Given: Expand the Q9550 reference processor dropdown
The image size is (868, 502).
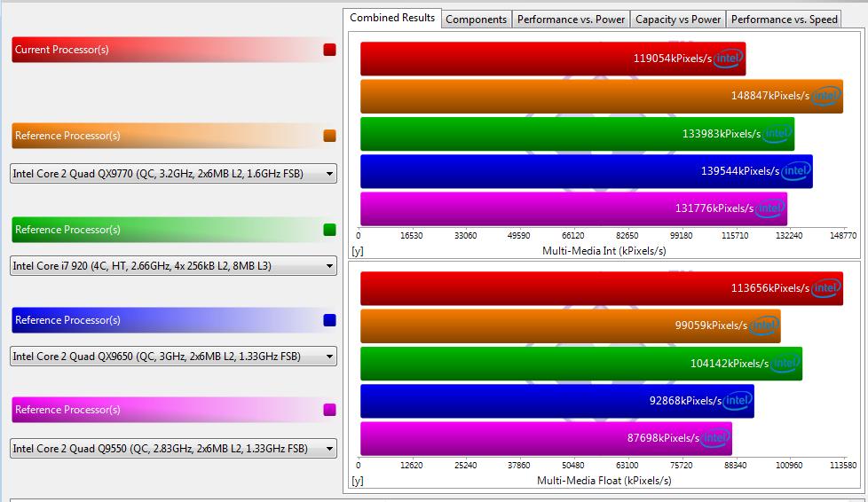Looking at the screenshot, I should [173, 448].
